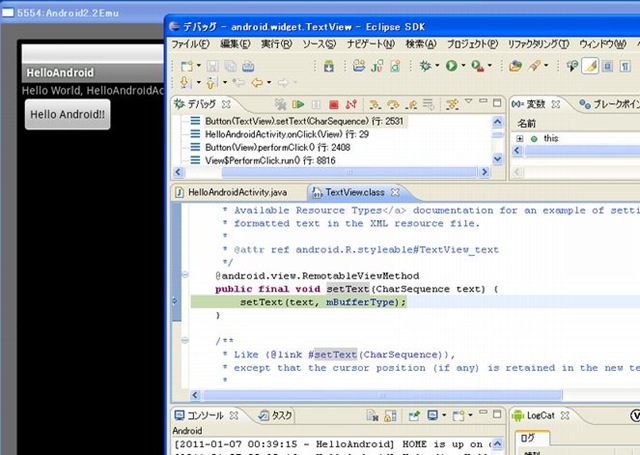Viewport: 640px width, 455px height.
Task: Collapse the setText method folding marker
Action: 187,275
